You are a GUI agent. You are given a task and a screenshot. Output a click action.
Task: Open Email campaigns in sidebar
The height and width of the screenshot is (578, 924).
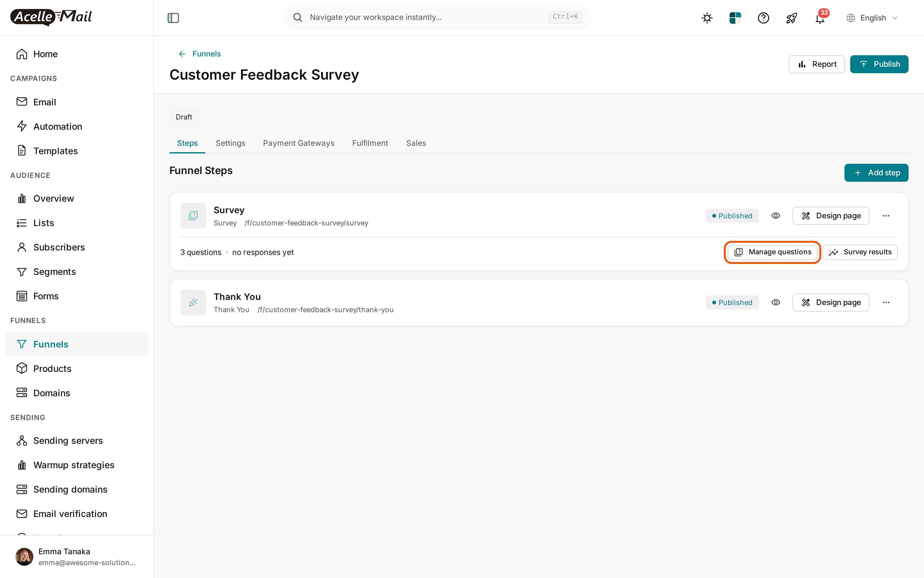76,102
